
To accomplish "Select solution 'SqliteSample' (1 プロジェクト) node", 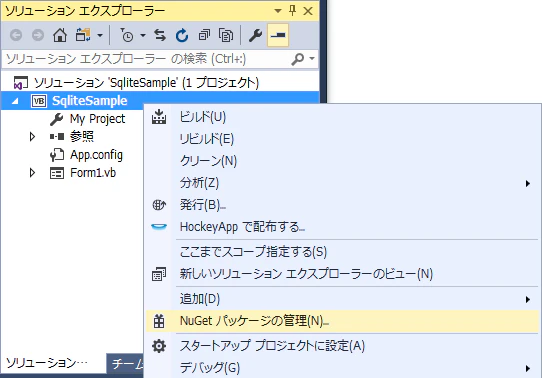I will click(146, 83).
